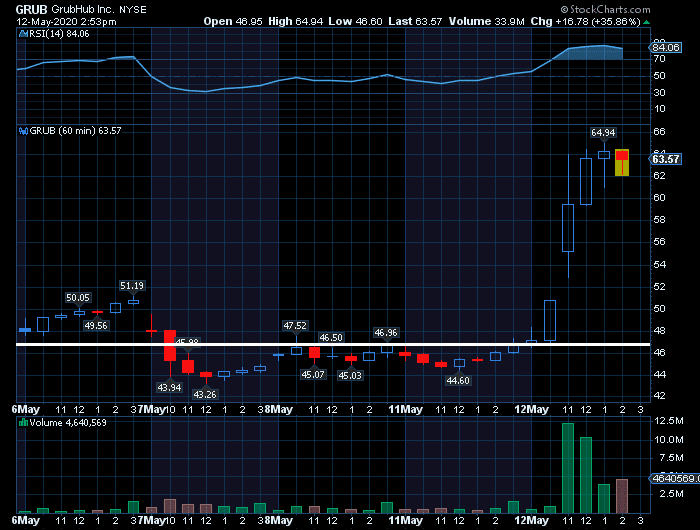Click the Open 46.95 value in the header
The height and width of the screenshot is (530, 700).
[233, 21]
